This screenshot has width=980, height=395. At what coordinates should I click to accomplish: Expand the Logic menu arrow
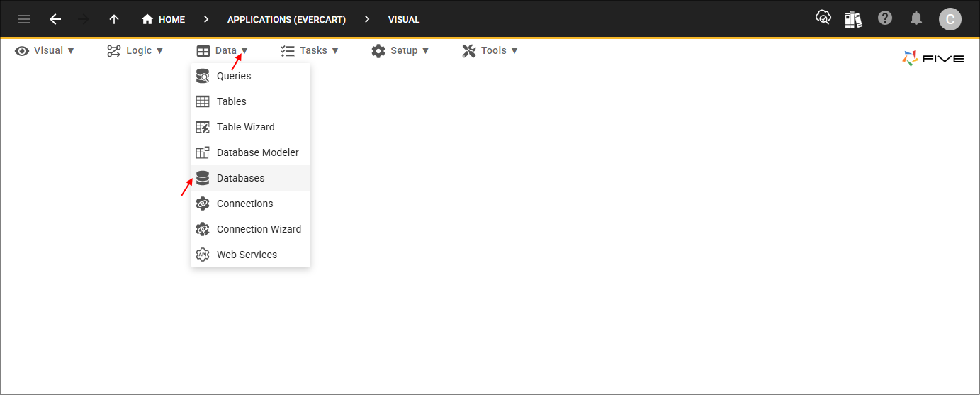click(x=159, y=51)
